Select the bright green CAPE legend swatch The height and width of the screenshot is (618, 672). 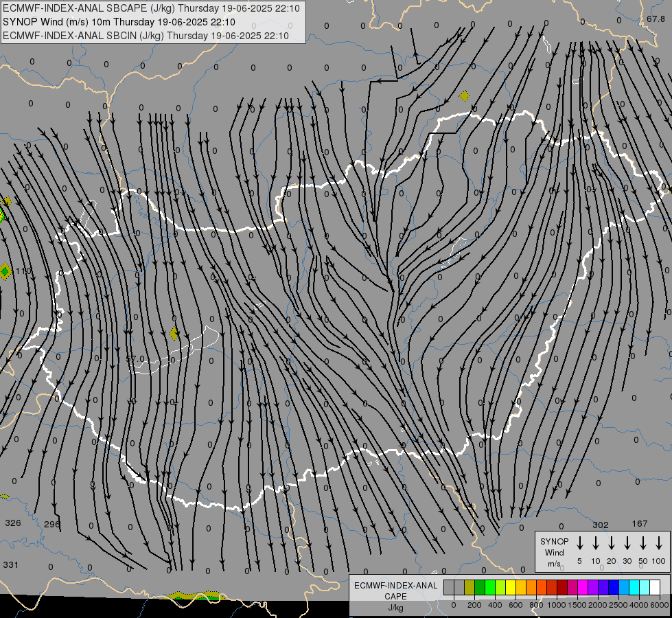490,587
